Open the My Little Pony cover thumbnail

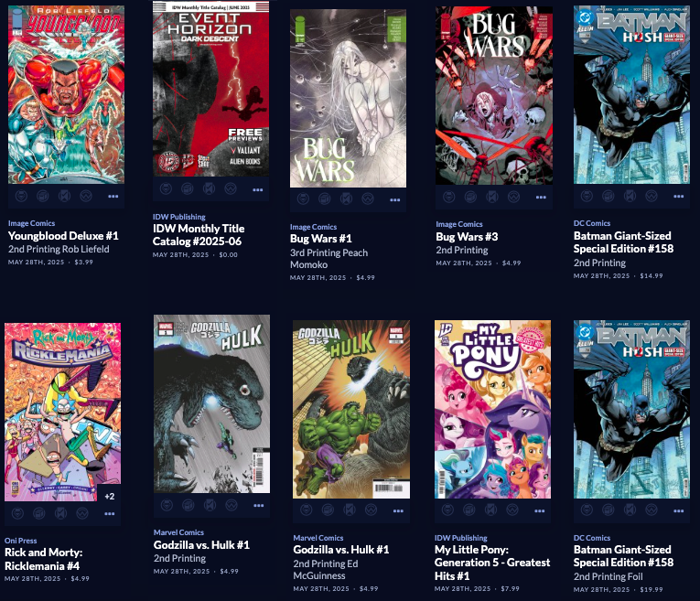click(x=492, y=409)
